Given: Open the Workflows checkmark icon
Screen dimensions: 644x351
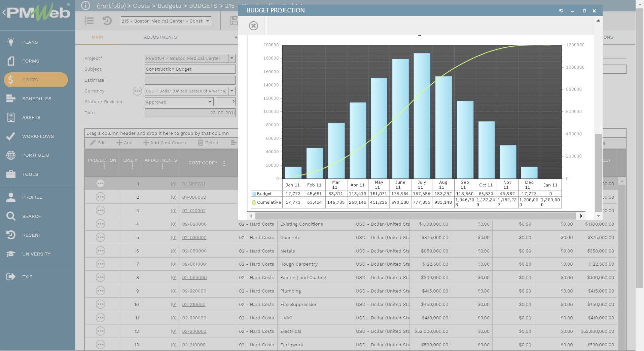Looking at the screenshot, I should (11, 136).
